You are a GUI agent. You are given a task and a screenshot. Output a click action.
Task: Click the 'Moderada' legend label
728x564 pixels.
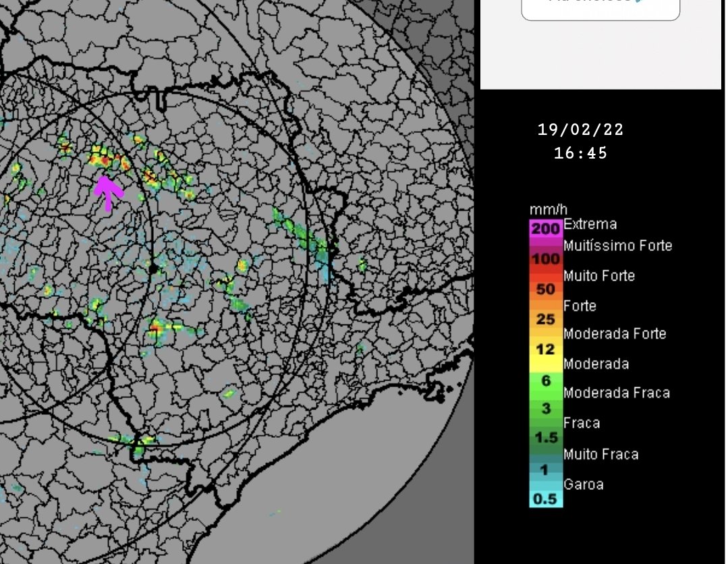click(596, 364)
